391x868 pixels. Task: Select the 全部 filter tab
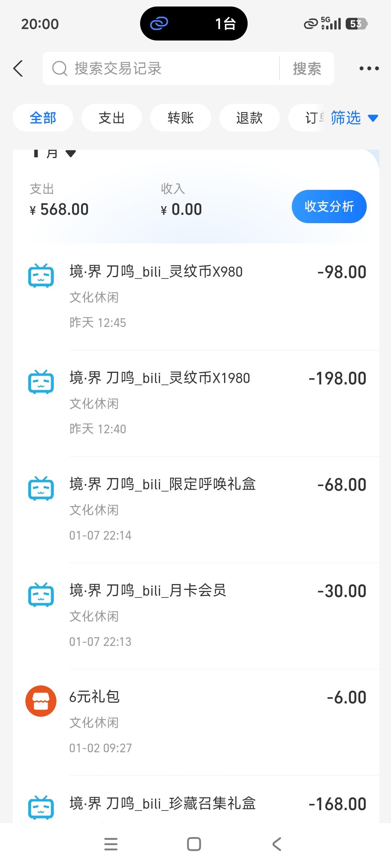[43, 118]
